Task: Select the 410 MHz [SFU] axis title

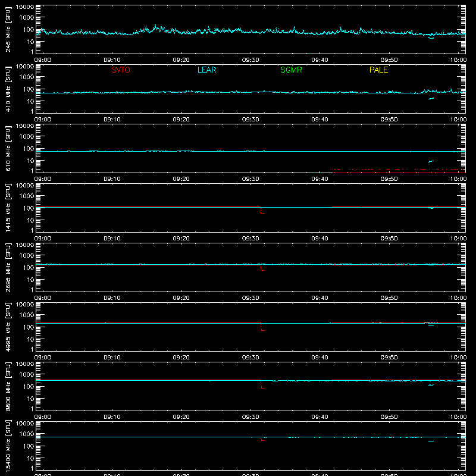Action: (8, 89)
